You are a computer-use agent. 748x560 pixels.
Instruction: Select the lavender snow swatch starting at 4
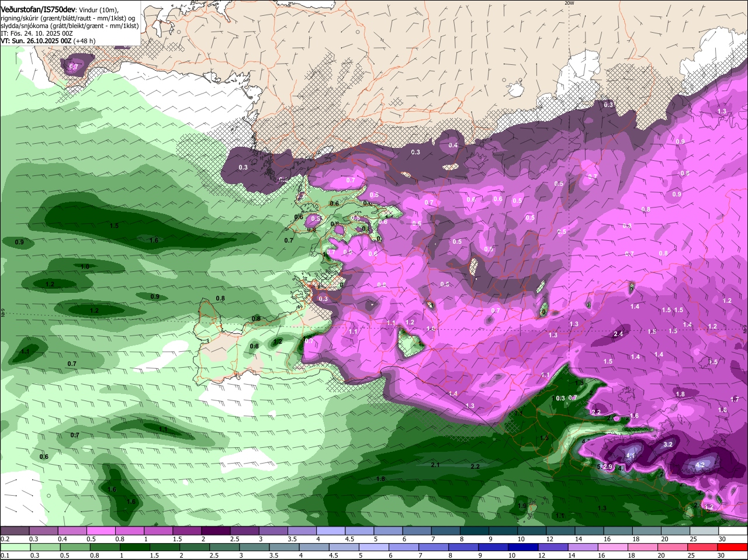pyautogui.click(x=330, y=530)
